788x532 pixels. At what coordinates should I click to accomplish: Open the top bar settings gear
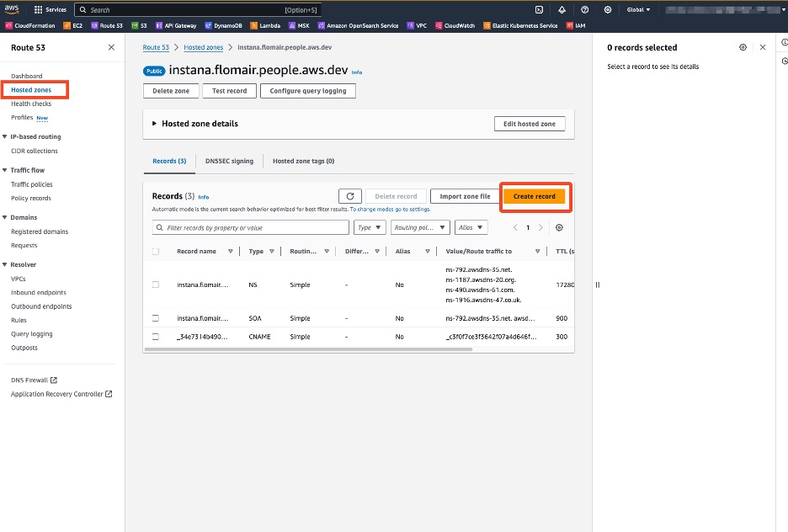(x=608, y=9)
